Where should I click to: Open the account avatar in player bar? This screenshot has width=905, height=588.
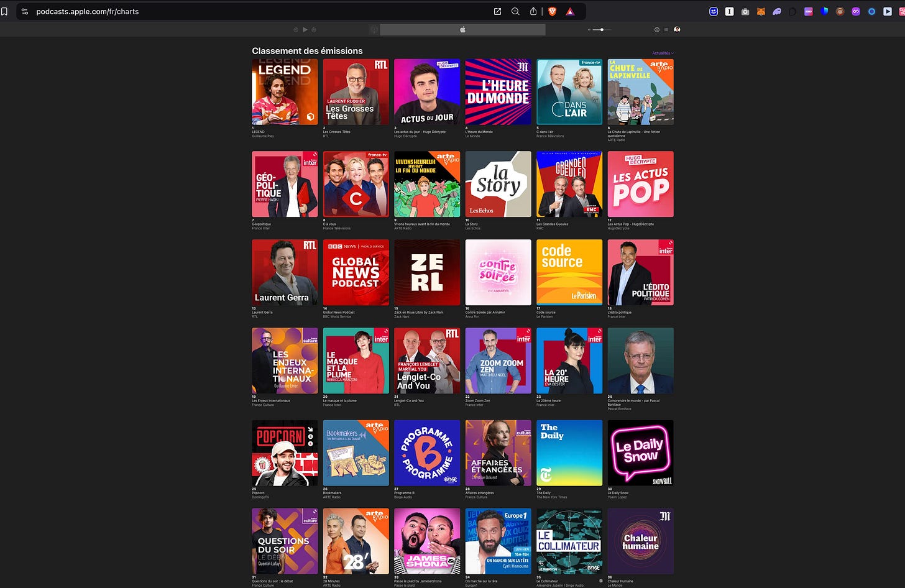(677, 29)
